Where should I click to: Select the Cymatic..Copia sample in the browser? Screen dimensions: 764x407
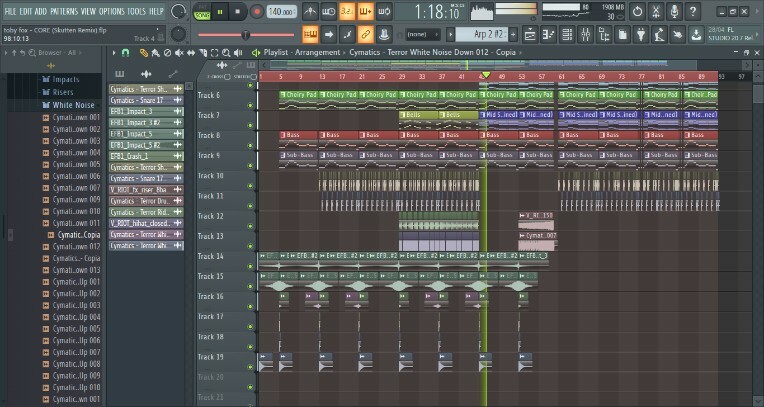(x=74, y=235)
